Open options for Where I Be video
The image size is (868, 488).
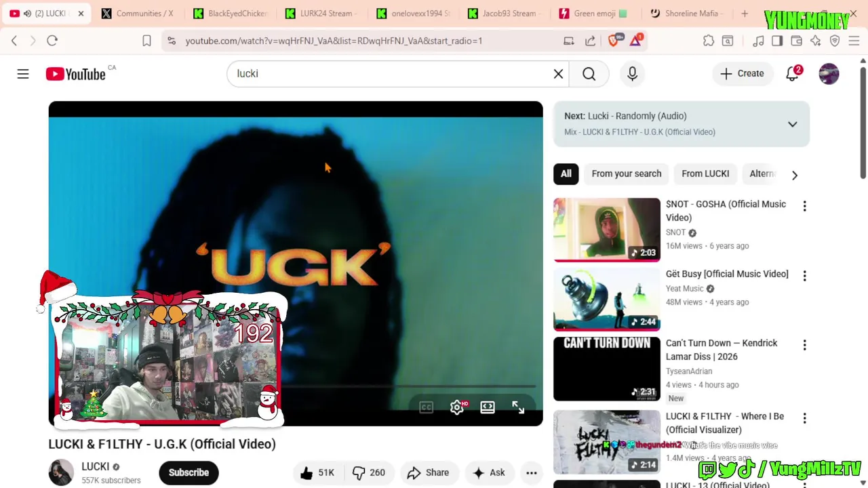804,418
